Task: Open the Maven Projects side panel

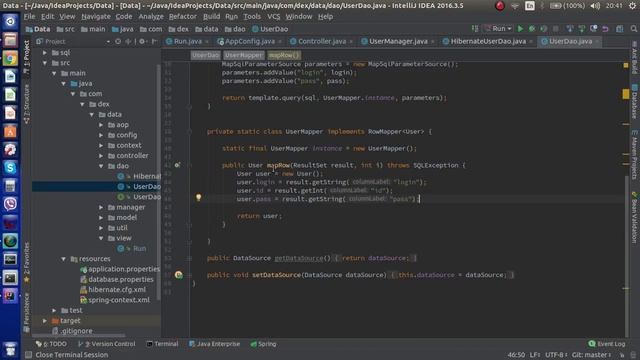Action: (635, 155)
